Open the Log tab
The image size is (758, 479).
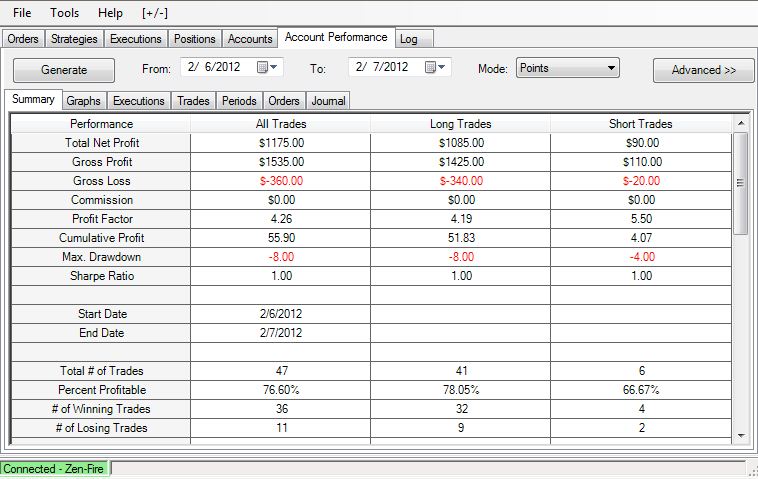[414, 39]
